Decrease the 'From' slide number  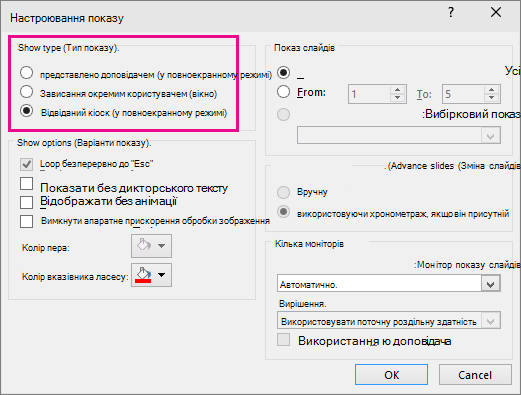(x=397, y=98)
